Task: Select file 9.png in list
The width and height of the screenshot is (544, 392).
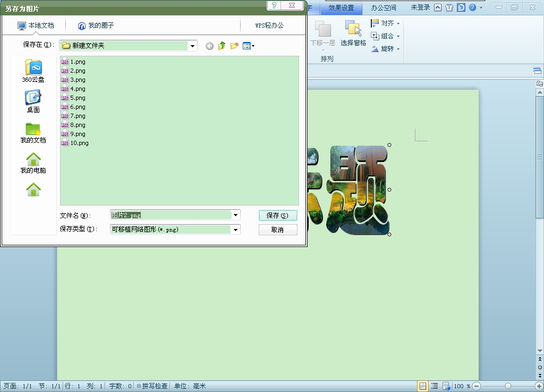Action: coord(73,134)
